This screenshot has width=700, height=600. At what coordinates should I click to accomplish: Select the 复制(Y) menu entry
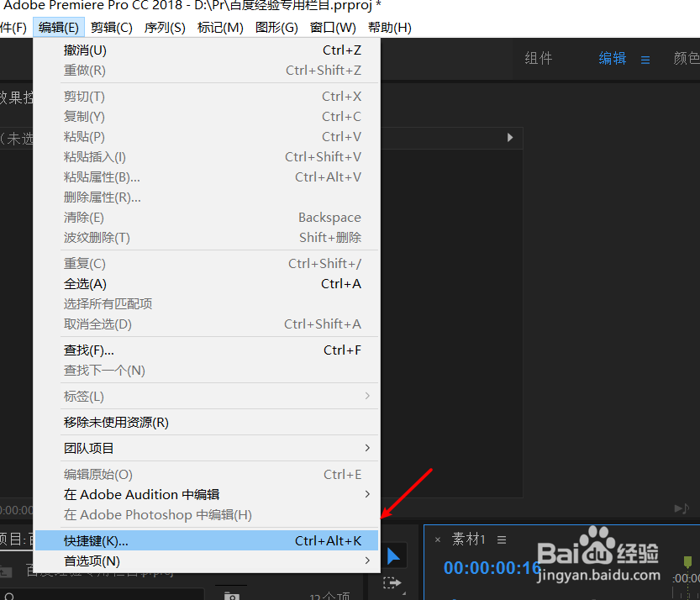(206, 117)
